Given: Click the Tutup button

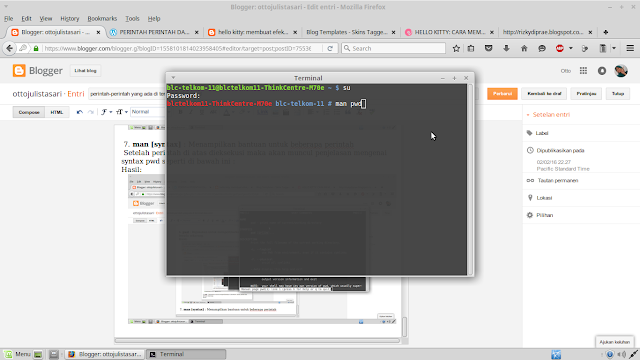Looking at the screenshot, I should tap(618, 93).
